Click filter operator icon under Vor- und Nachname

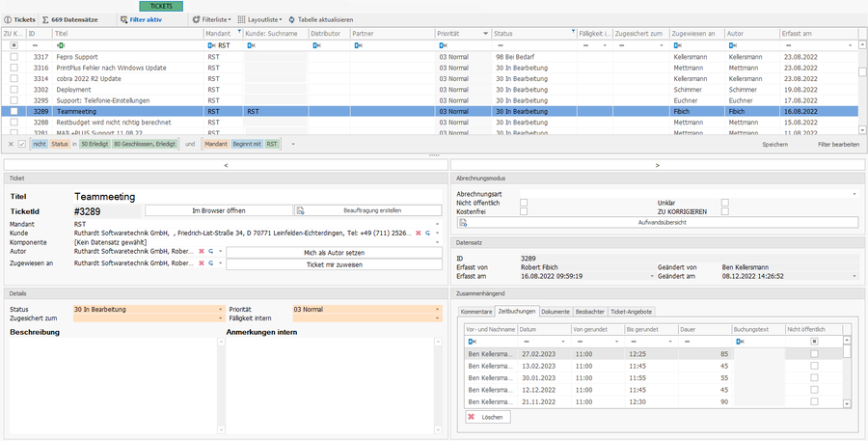(x=473, y=342)
